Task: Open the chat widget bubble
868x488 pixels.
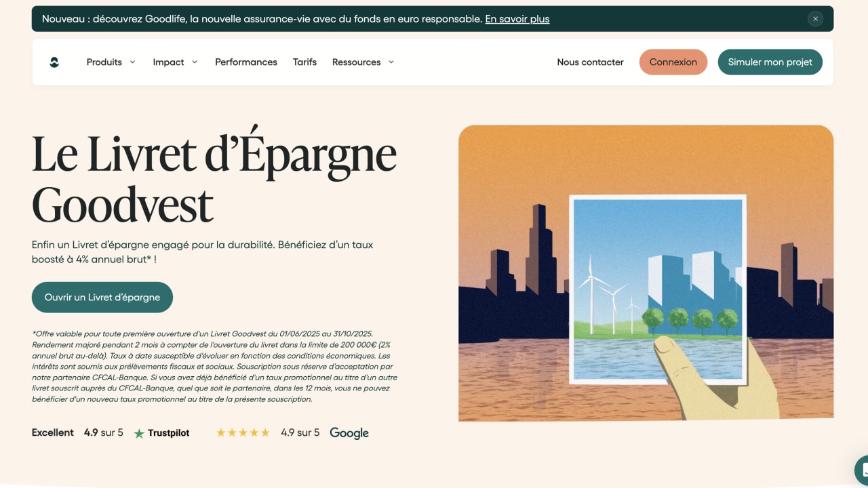Action: [861, 469]
